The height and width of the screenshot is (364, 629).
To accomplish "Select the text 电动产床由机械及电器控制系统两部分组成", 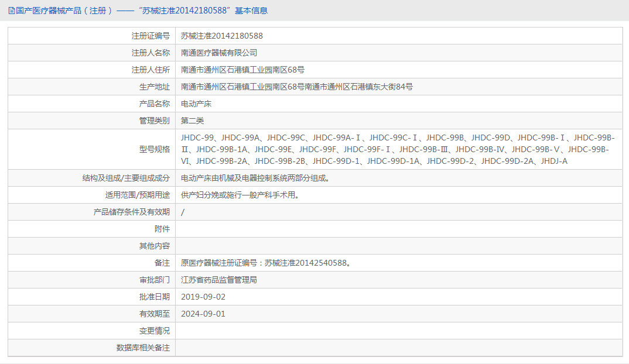I will click(255, 178).
